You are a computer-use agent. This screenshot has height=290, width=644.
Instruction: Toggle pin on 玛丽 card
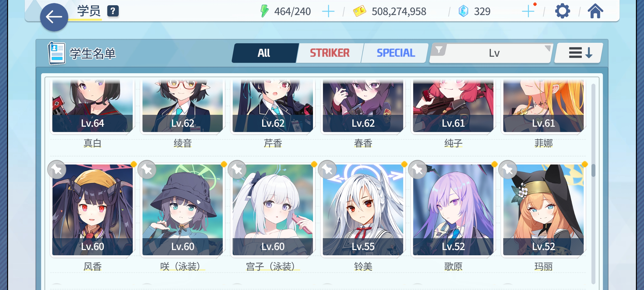coord(507,170)
